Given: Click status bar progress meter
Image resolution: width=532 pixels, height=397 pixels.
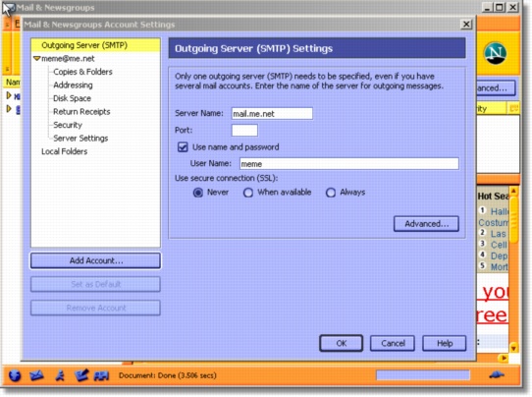Looking at the screenshot, I should click(x=423, y=375).
